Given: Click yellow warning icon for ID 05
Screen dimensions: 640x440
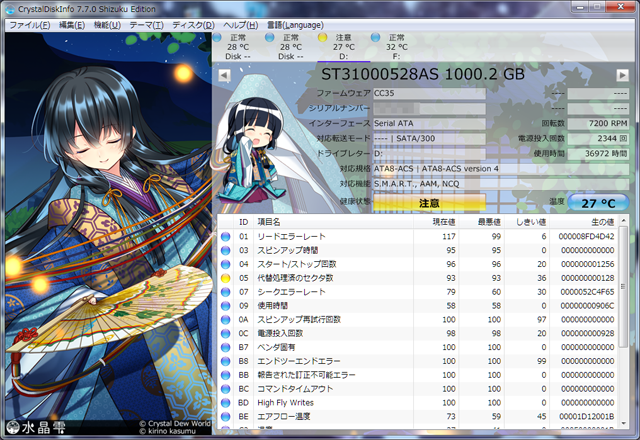Looking at the screenshot, I should [225, 278].
